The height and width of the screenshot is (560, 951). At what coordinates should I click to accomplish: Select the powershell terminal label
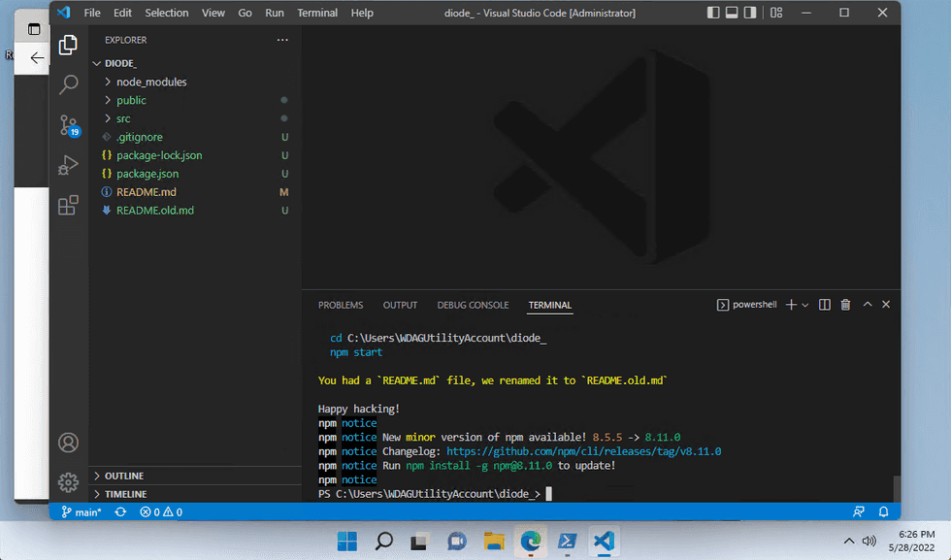coord(747,305)
